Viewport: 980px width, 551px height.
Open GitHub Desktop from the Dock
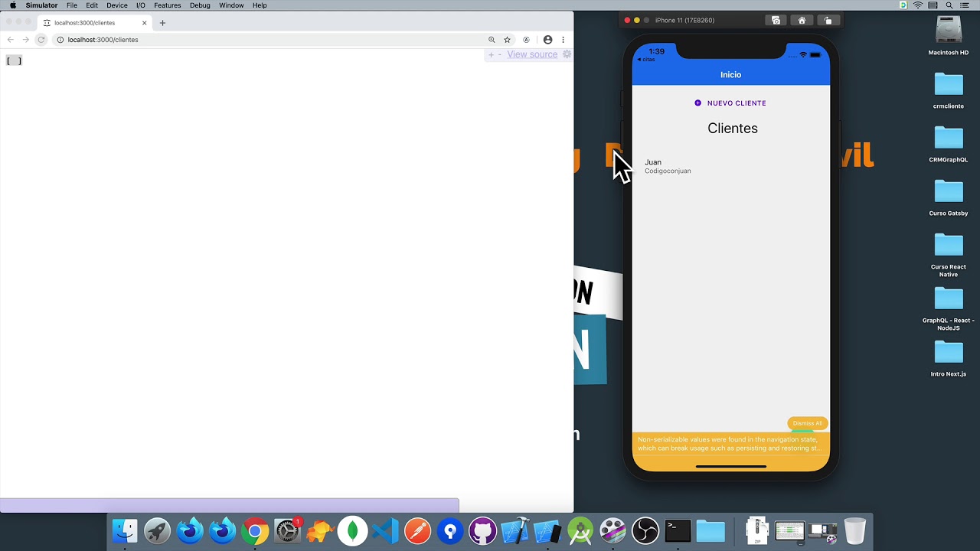(482, 530)
